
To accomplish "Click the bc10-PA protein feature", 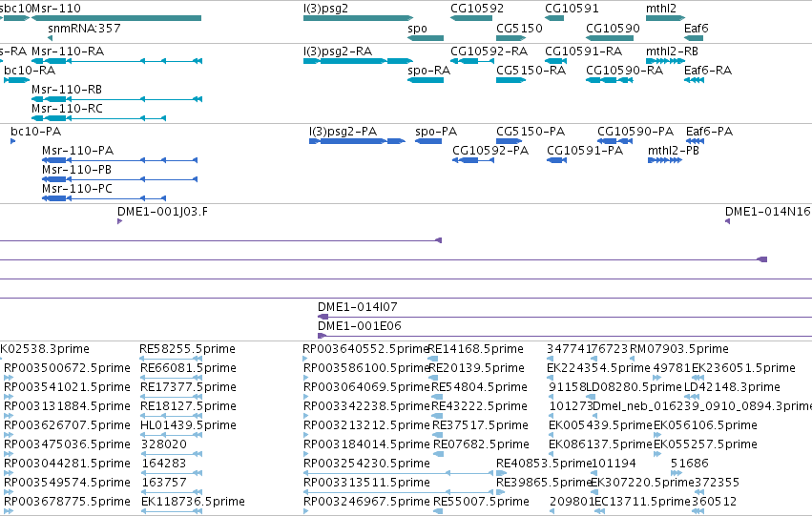I will click(x=13, y=141).
